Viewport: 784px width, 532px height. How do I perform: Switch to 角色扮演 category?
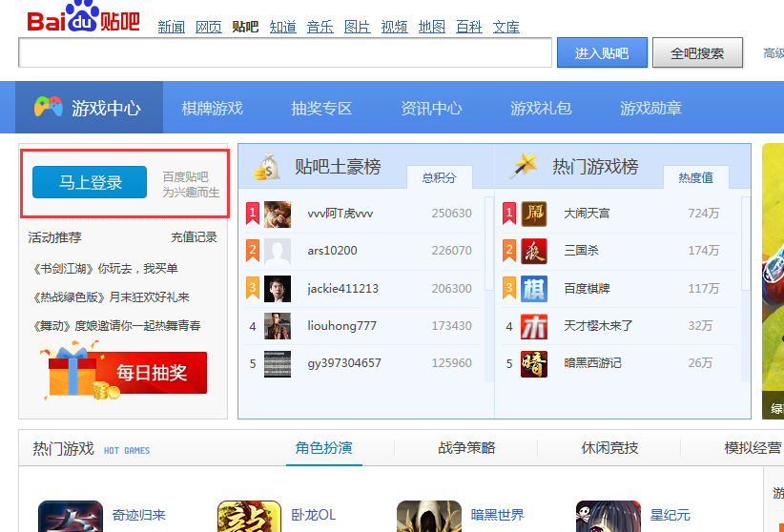(x=324, y=448)
